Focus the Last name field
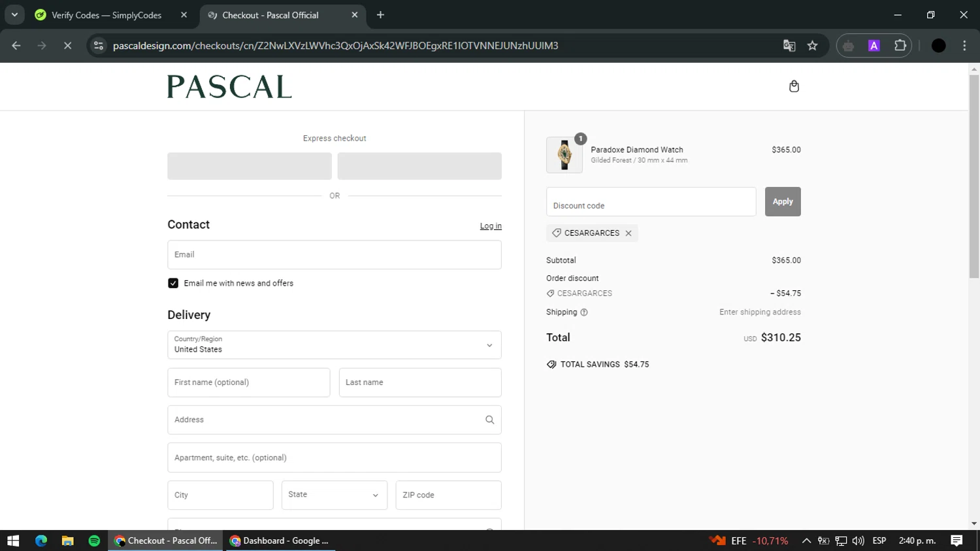 pyautogui.click(x=420, y=382)
